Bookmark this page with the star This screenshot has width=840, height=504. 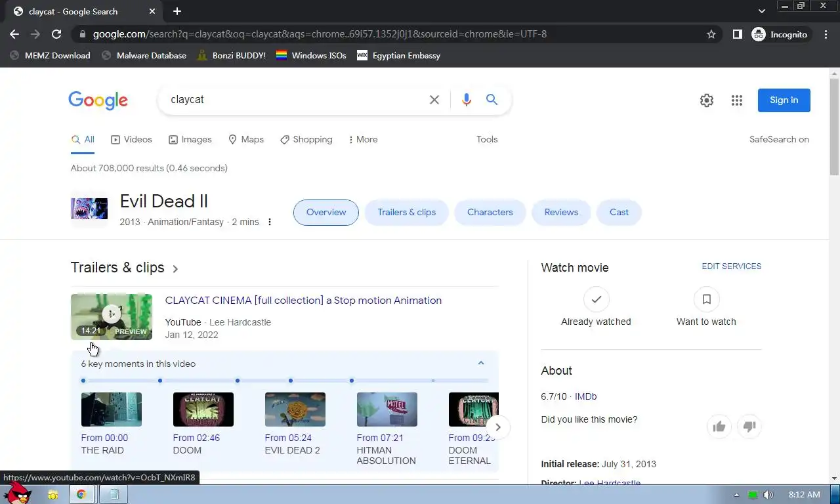(711, 34)
